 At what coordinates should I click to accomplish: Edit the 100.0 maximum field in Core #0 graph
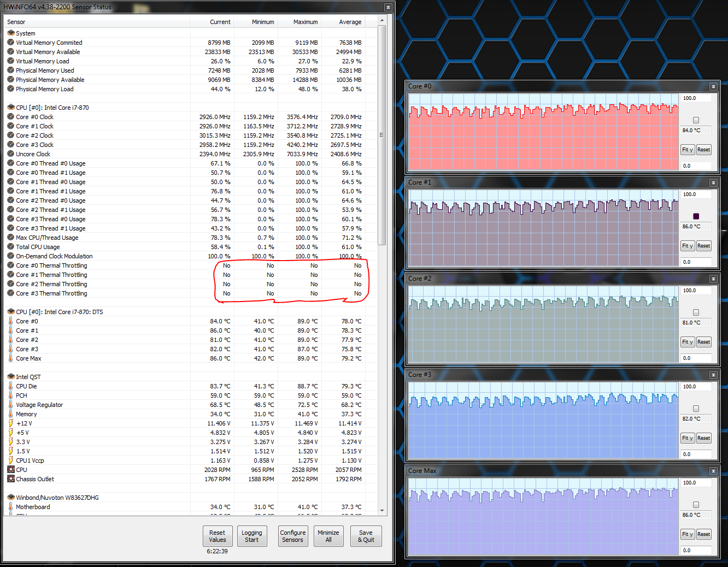tap(696, 98)
